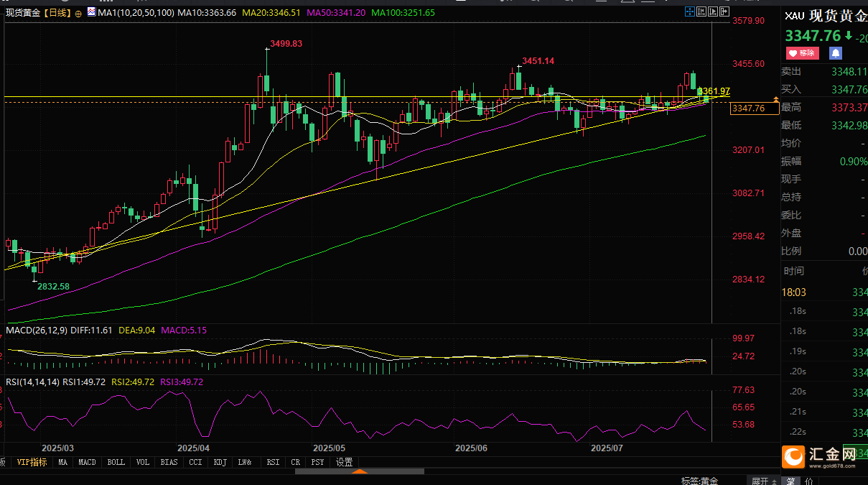Screen dimensions: 868x485
Task: Click the 2832.58 low price label
Action: point(54,286)
